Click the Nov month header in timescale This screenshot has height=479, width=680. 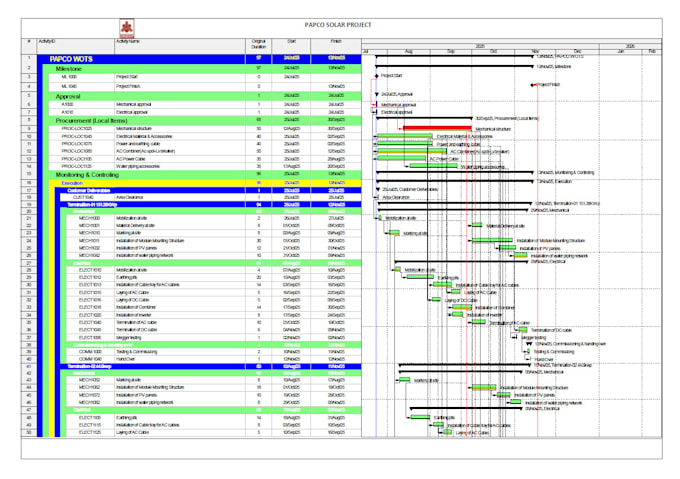[535, 51]
